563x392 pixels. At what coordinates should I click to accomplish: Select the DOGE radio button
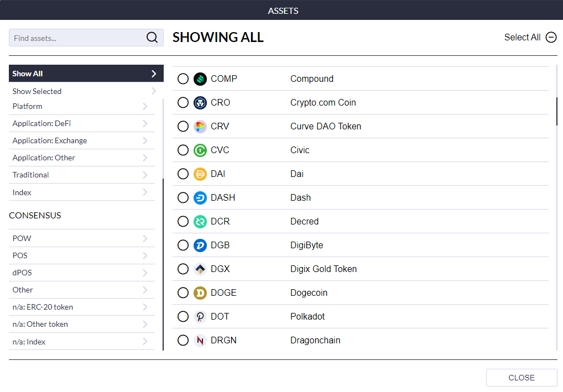(183, 293)
